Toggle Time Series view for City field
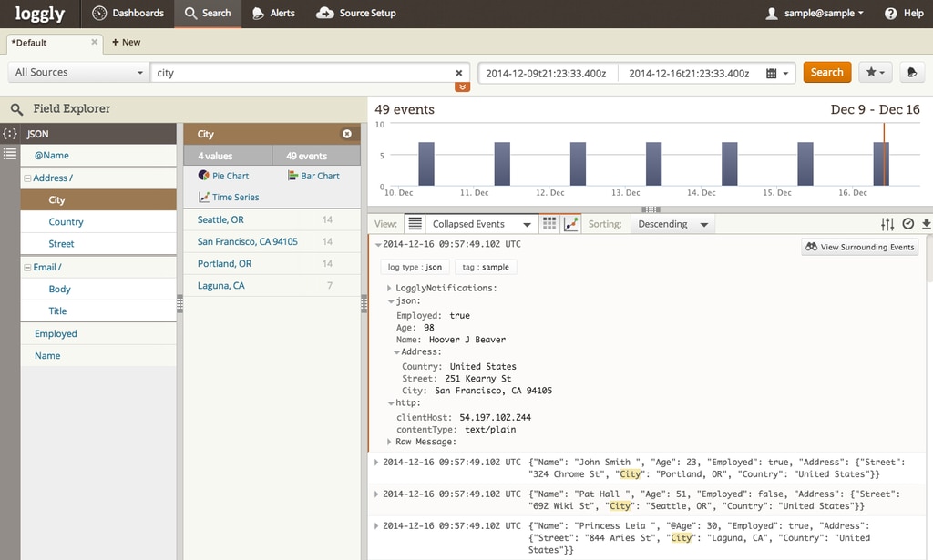This screenshot has height=560, width=933. click(234, 197)
